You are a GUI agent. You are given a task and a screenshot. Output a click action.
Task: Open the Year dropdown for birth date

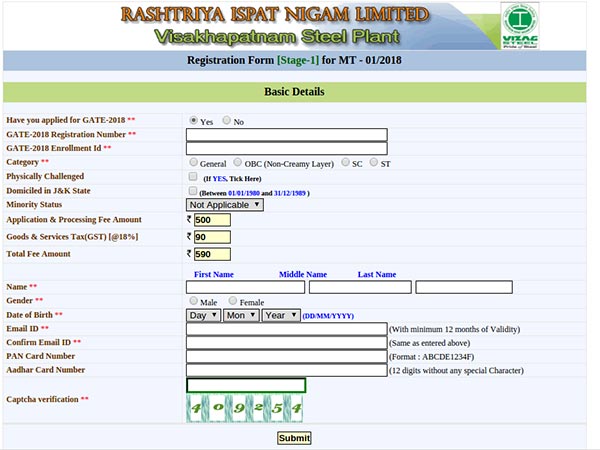pyautogui.click(x=281, y=315)
